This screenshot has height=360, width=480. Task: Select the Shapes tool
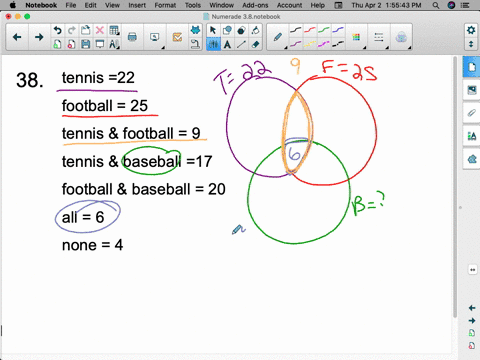click(x=227, y=30)
